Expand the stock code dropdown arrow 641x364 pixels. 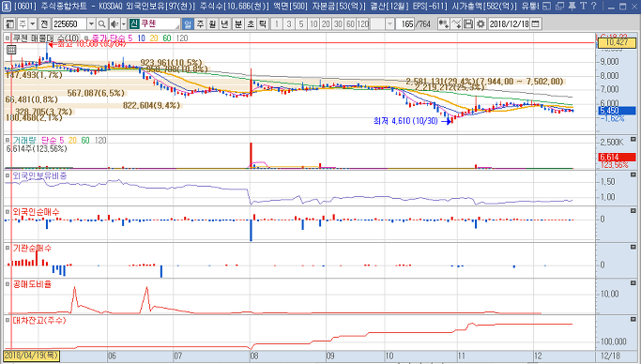pos(92,24)
